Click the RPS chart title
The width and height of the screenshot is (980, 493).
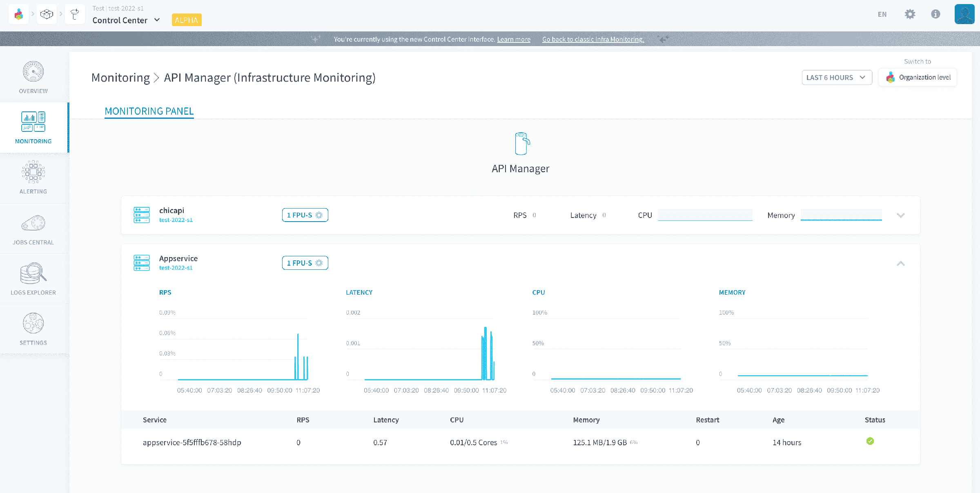pos(165,292)
